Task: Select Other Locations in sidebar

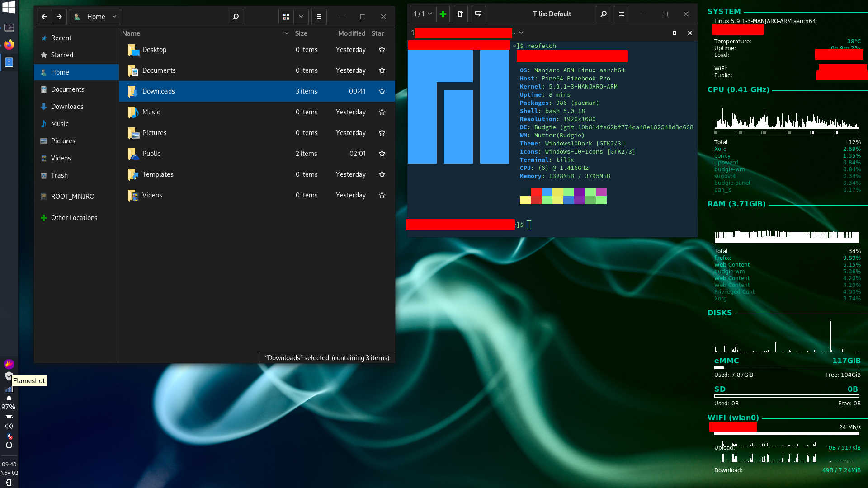Action: click(74, 218)
